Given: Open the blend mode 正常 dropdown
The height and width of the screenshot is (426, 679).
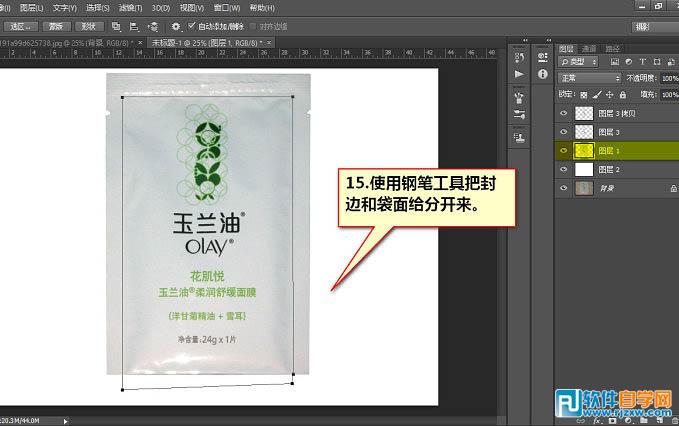Looking at the screenshot, I should click(589, 78).
